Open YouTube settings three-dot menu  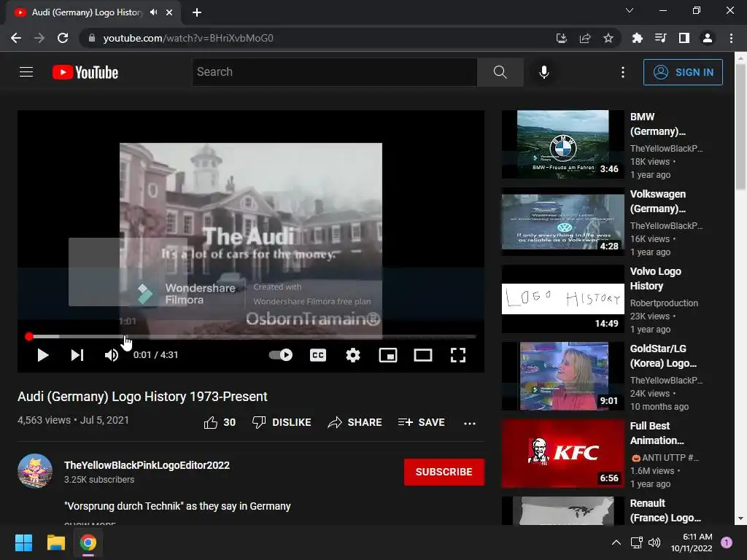click(622, 72)
